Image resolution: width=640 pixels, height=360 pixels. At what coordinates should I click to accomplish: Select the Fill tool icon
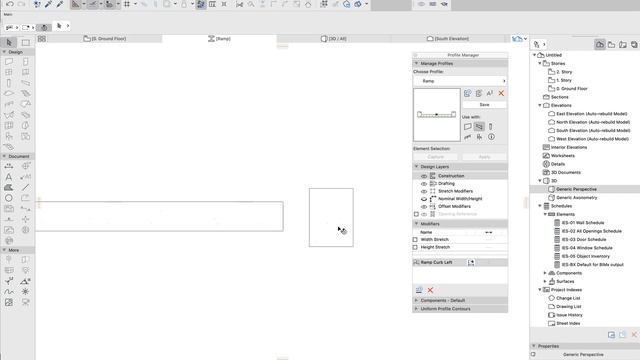coord(9,187)
